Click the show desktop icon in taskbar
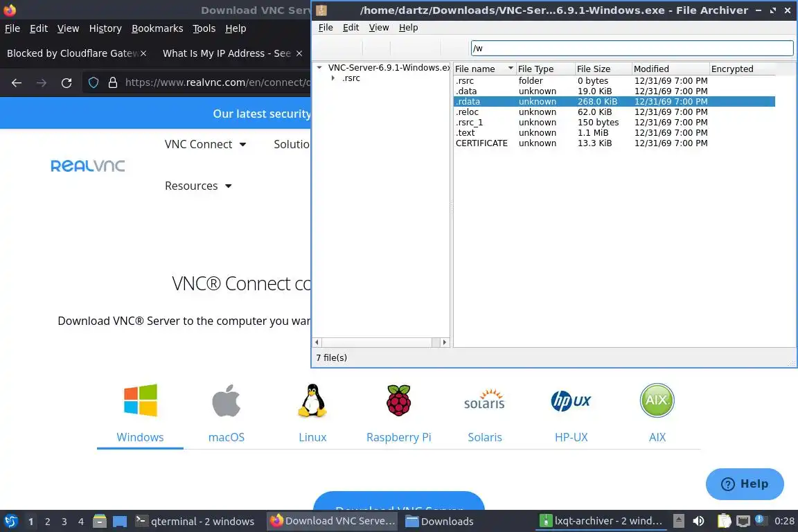The image size is (798, 532). [120, 522]
